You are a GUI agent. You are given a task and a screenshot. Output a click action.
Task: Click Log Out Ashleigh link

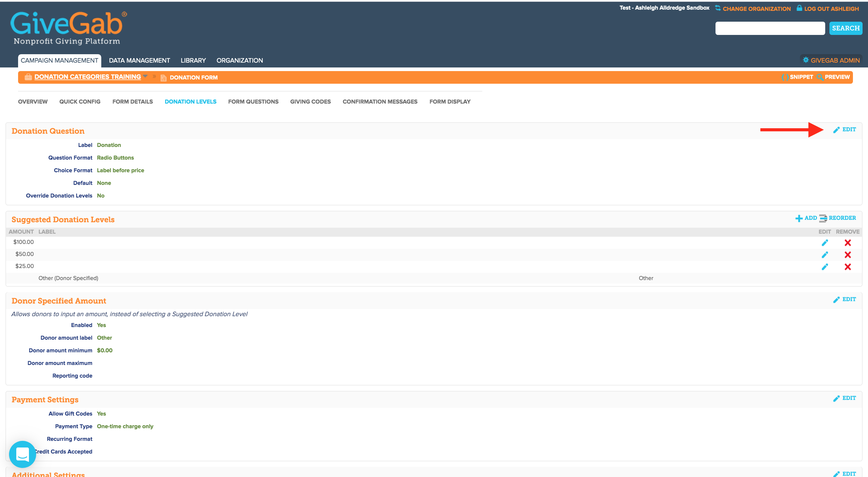click(831, 9)
